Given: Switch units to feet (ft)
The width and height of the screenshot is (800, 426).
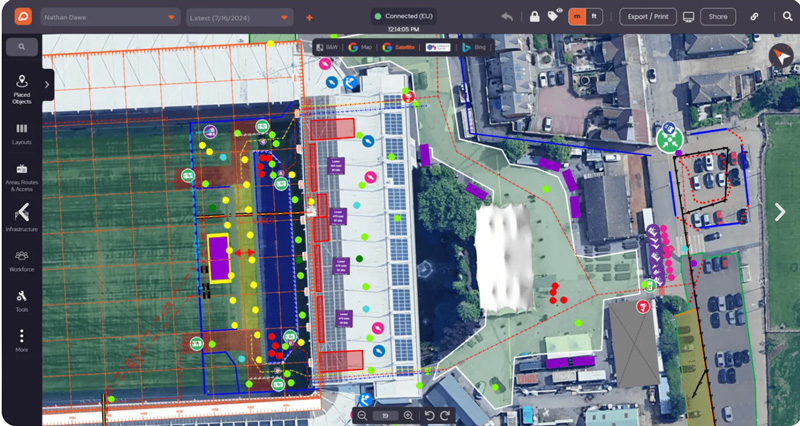Looking at the screenshot, I should click(x=594, y=16).
